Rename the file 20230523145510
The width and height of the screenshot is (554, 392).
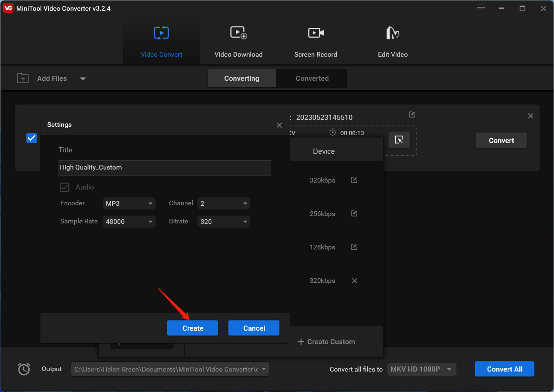pos(412,114)
